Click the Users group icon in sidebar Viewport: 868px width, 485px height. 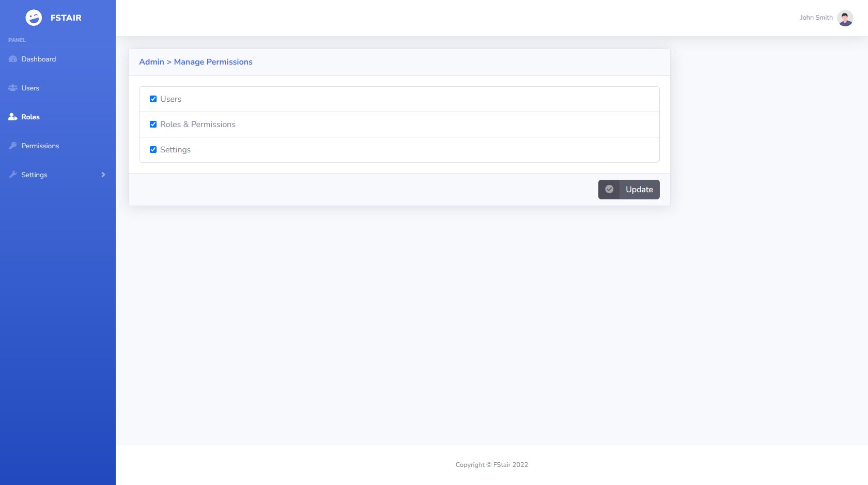pyautogui.click(x=13, y=88)
